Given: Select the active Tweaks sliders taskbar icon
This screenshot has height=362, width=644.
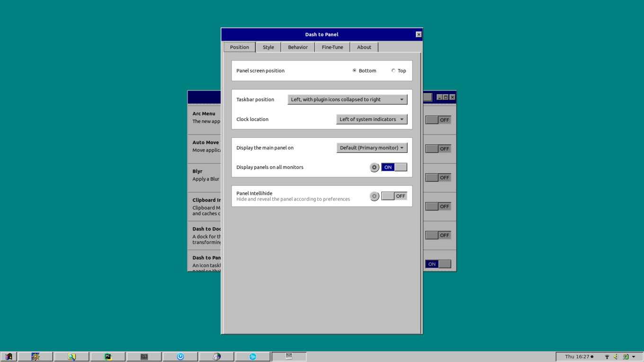Looking at the screenshot, I should 289,356.
